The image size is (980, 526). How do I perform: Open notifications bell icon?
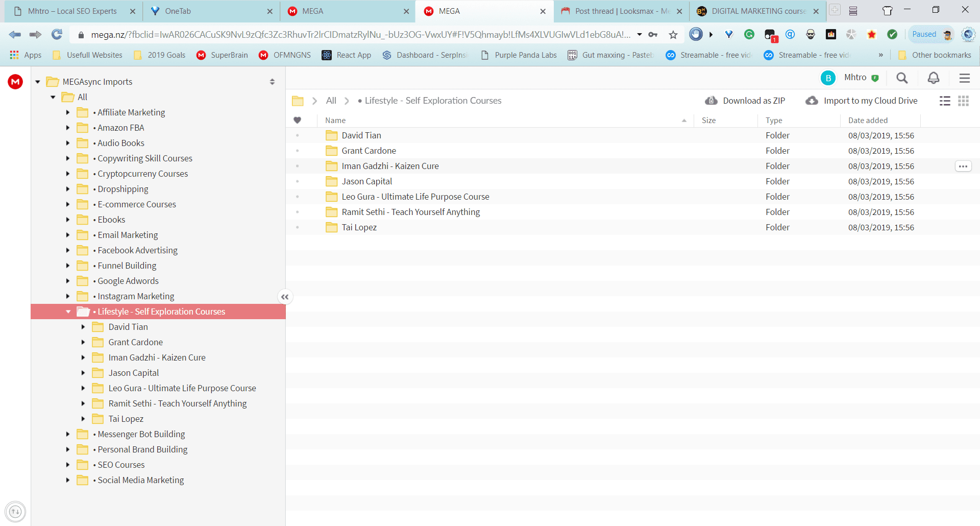coord(934,78)
